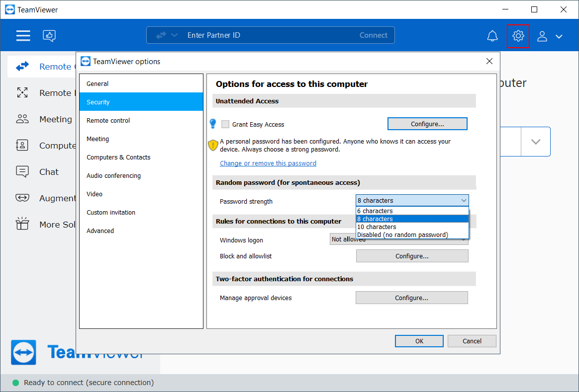Click the Enter Partner ID field
Image resolution: width=579 pixels, height=392 pixels.
[x=249, y=35]
